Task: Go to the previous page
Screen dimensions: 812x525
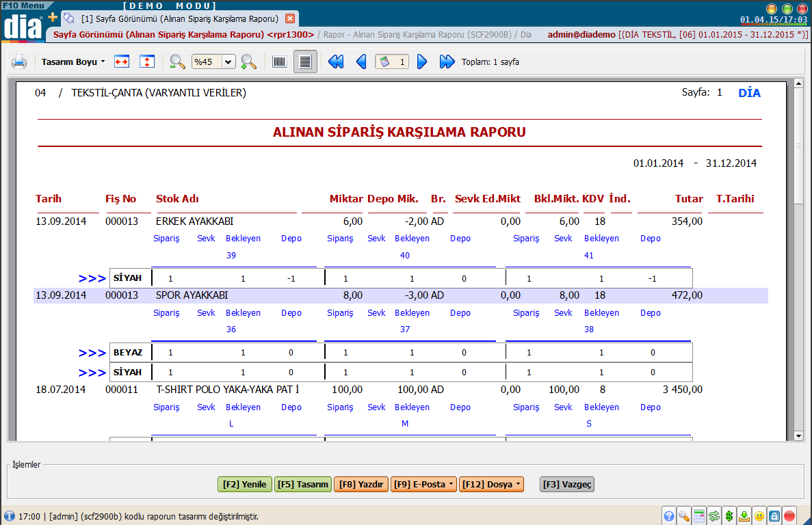Action: click(x=361, y=62)
